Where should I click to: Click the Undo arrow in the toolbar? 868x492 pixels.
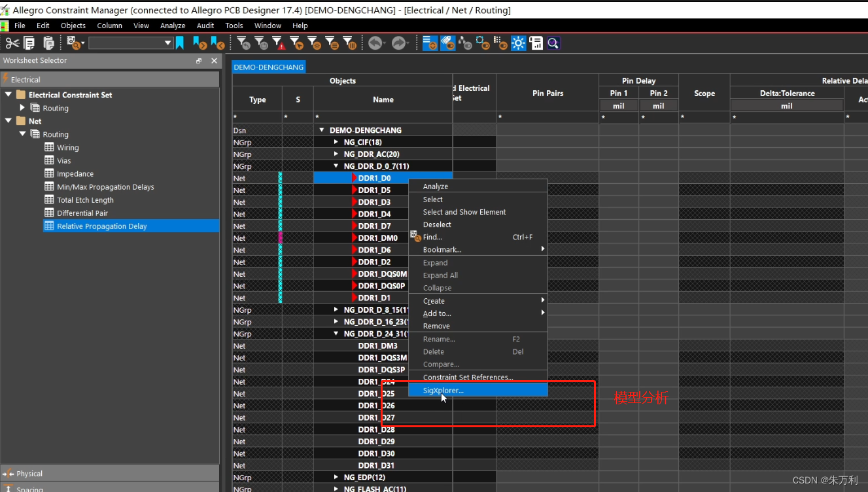(x=375, y=43)
